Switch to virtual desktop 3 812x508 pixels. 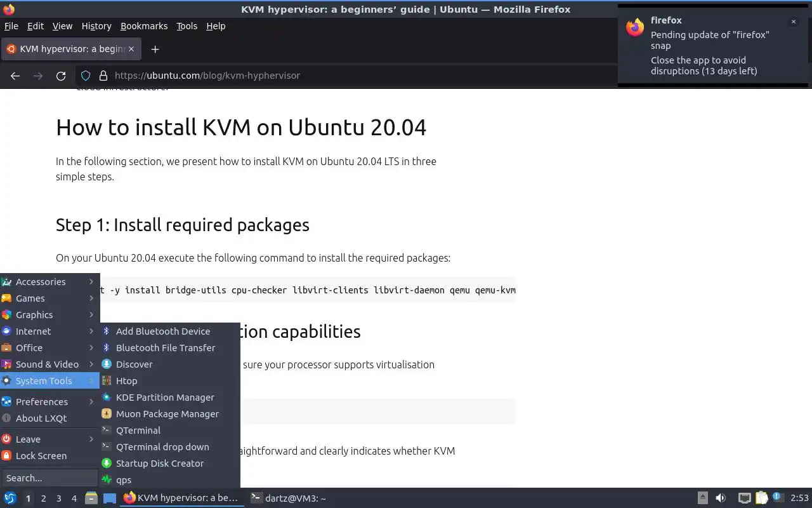[58, 498]
